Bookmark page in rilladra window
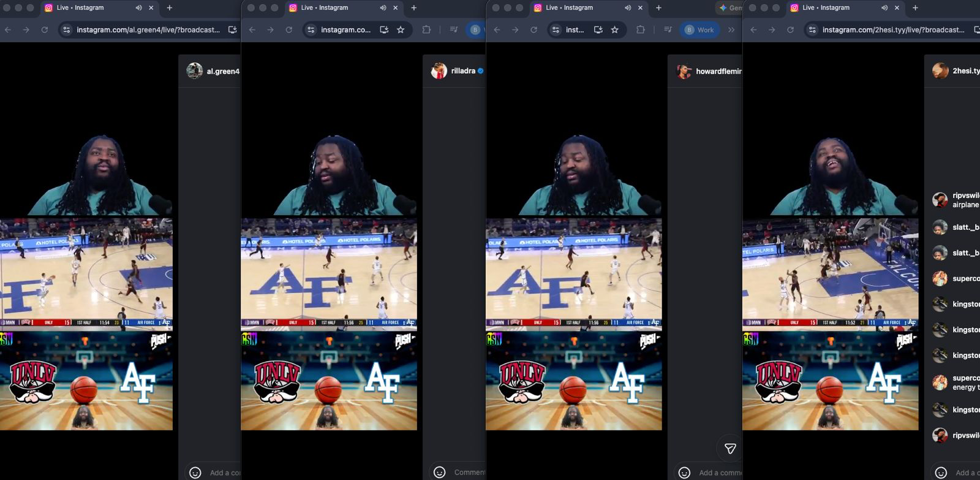The height and width of the screenshot is (480, 980). point(401,29)
